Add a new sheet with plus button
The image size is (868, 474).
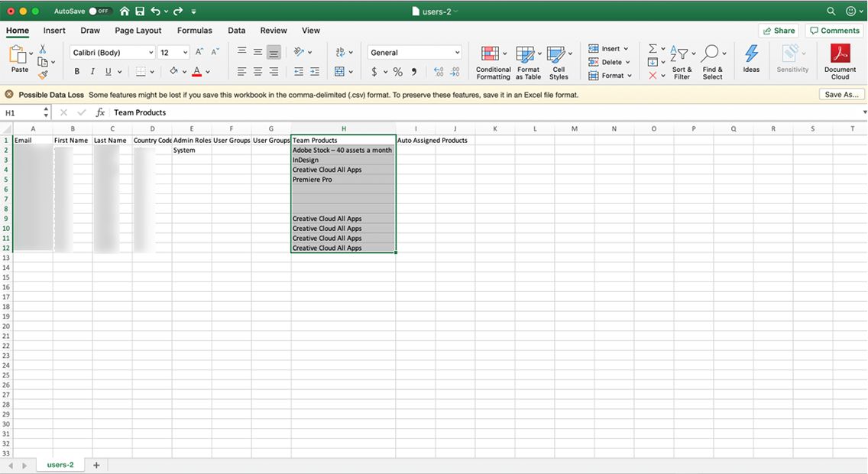pos(96,465)
